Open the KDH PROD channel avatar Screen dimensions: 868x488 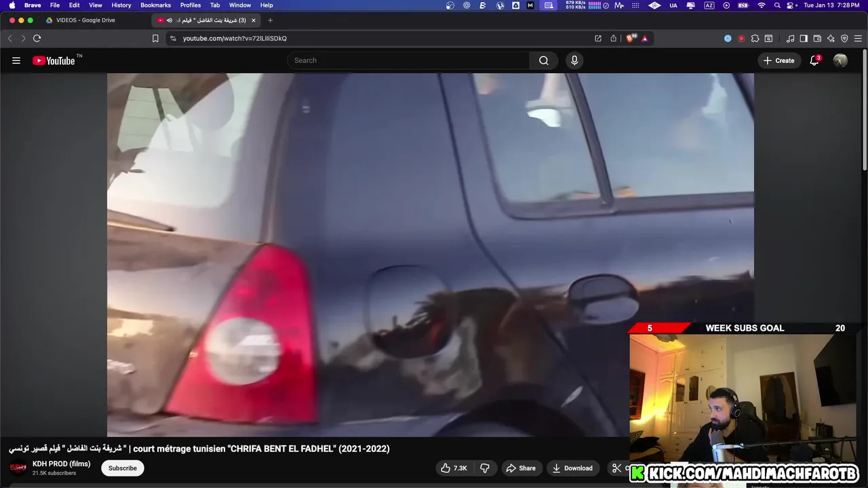[x=18, y=468]
